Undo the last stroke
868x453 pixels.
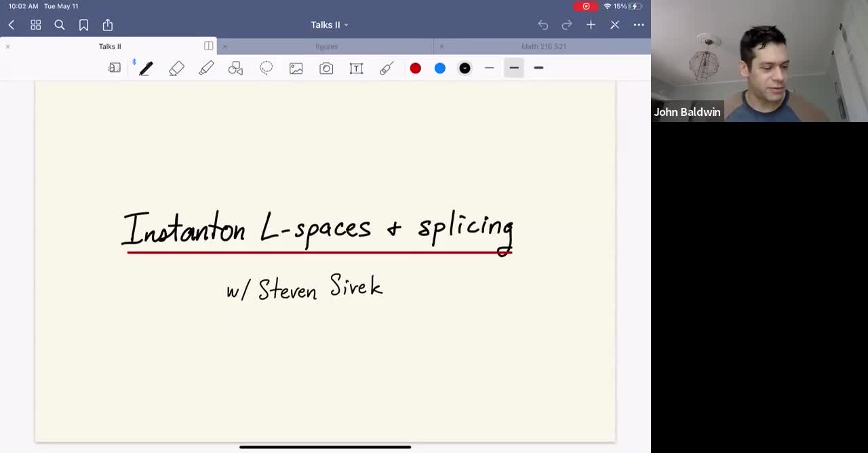pos(542,25)
